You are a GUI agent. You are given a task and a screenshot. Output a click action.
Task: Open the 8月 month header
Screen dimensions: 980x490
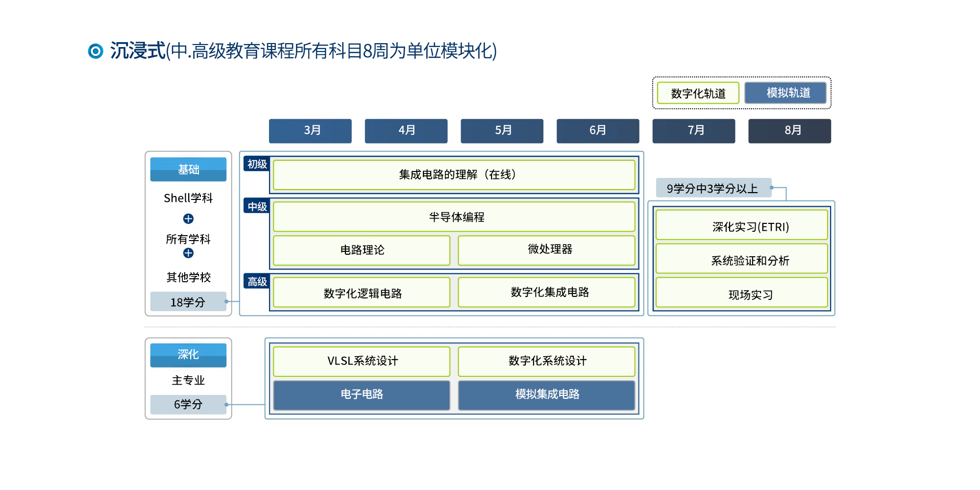point(790,131)
